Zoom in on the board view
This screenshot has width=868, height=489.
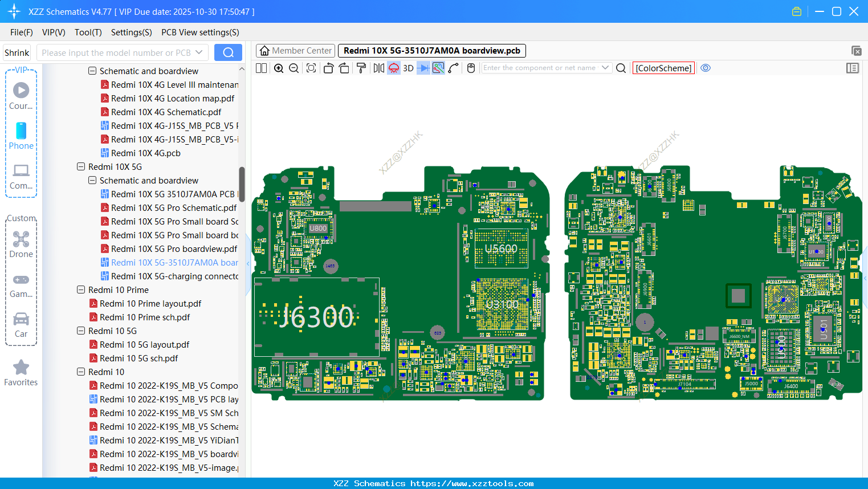click(x=279, y=68)
